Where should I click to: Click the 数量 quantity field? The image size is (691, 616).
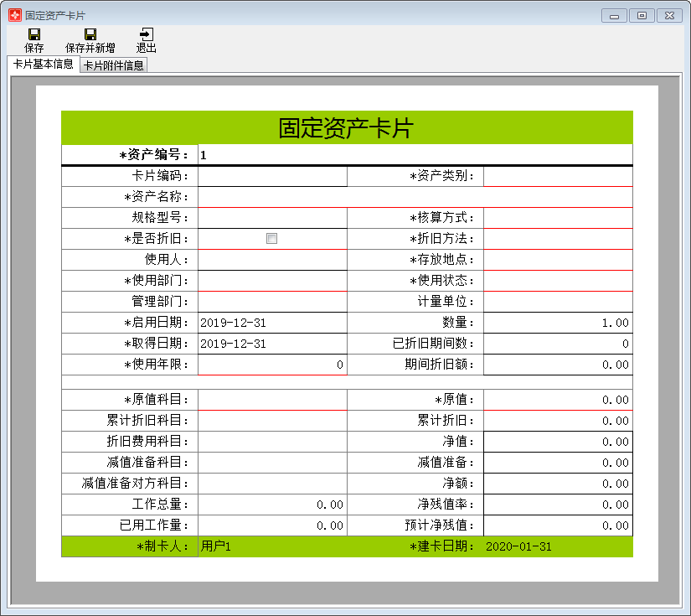pyautogui.click(x=557, y=322)
